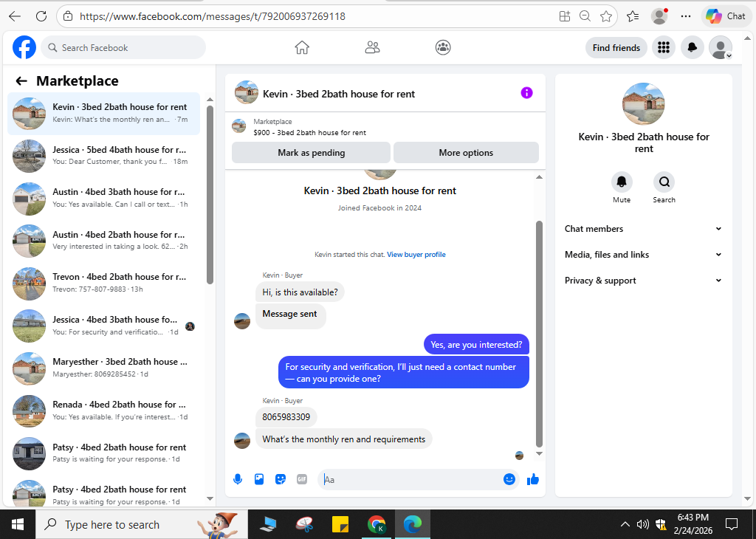Go to the Home feed icon
The height and width of the screenshot is (539, 756).
pyautogui.click(x=302, y=47)
